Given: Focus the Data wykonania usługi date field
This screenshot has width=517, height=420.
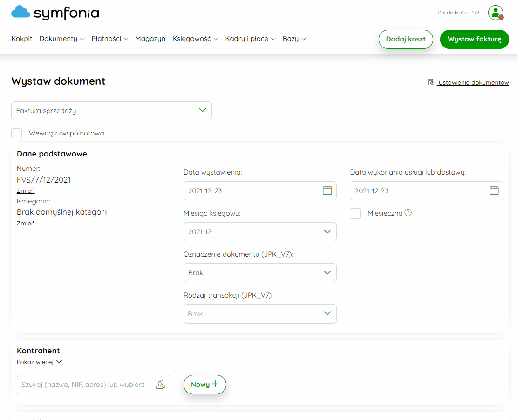Looking at the screenshot, I should (426, 190).
